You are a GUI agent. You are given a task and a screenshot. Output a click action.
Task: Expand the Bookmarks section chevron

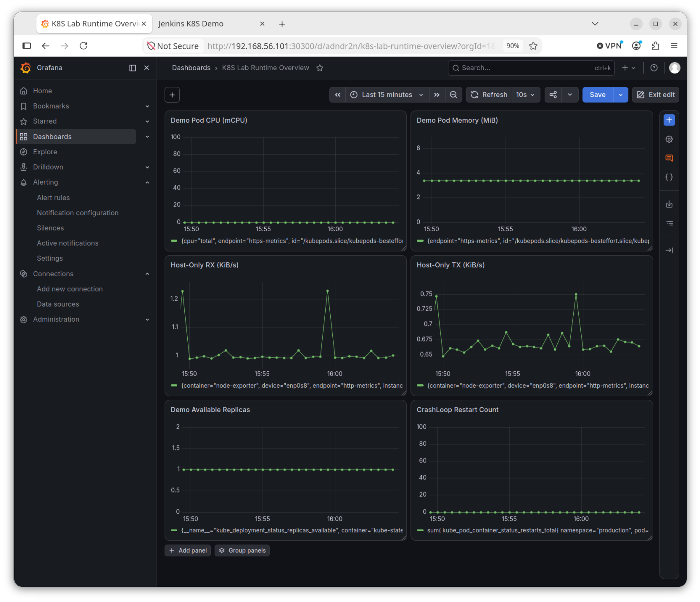[x=147, y=106]
